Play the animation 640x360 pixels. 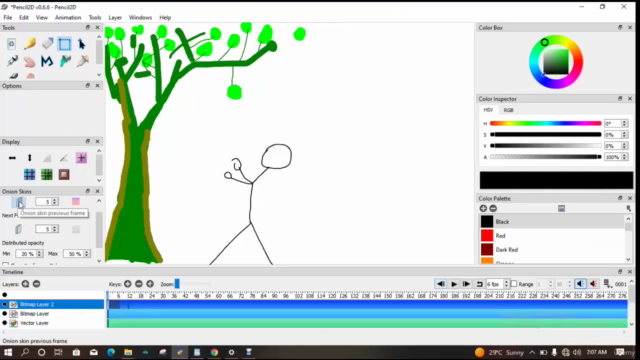[x=453, y=284]
